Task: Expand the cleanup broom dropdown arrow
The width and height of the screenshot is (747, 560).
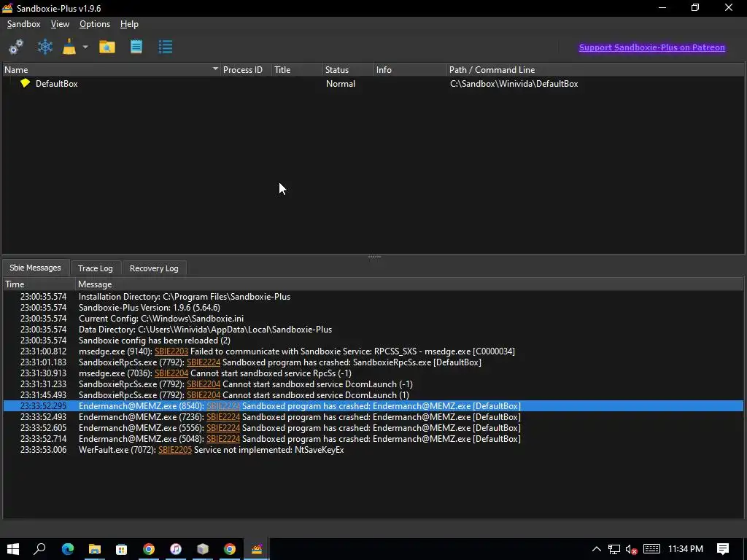Action: click(x=85, y=47)
